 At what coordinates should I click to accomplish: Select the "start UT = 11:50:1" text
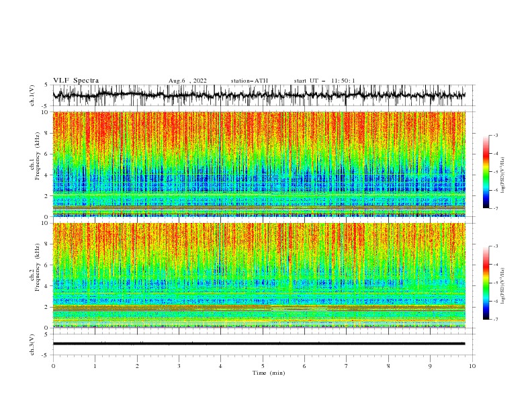click(x=324, y=81)
